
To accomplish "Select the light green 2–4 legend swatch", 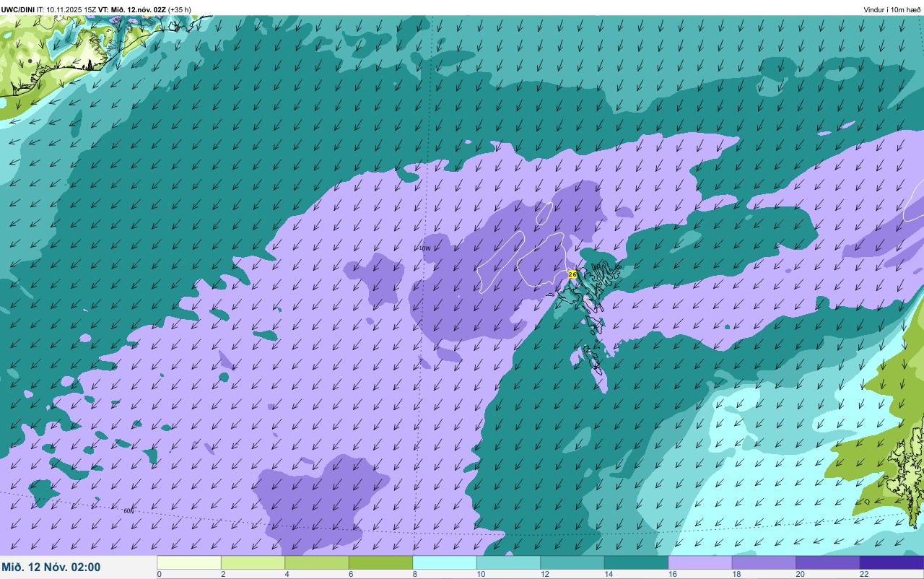I will pyautogui.click(x=253, y=562).
